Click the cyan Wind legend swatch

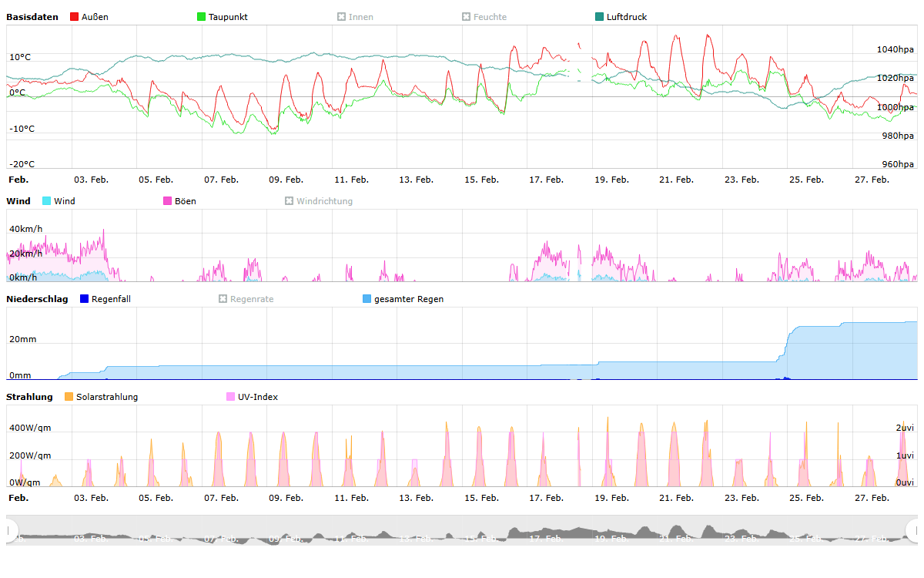pos(47,201)
